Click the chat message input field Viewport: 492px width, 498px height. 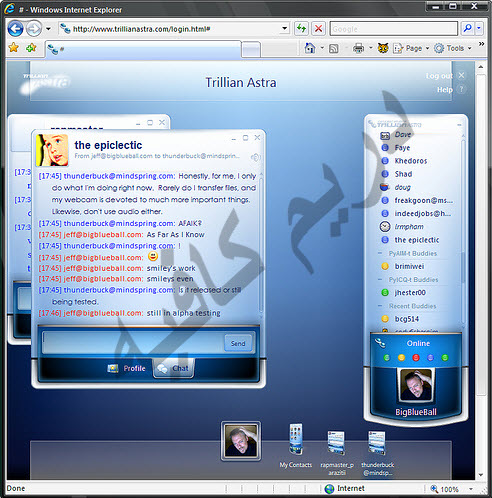pos(133,342)
